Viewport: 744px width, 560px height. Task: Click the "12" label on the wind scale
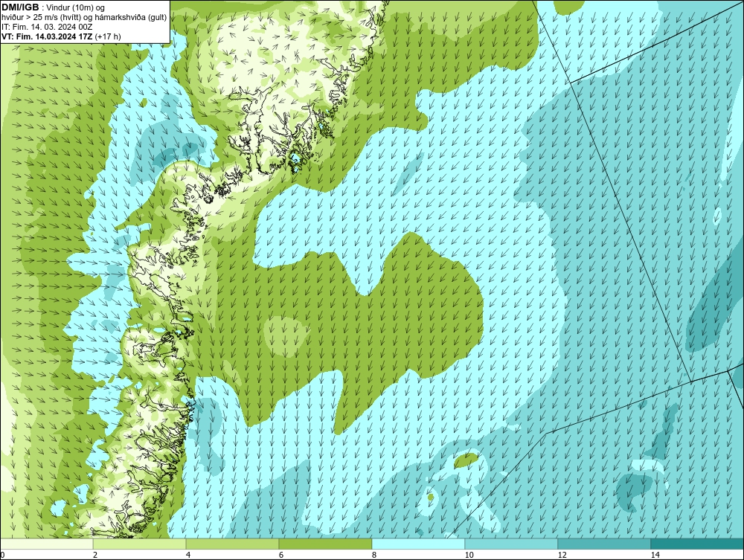coord(562,556)
